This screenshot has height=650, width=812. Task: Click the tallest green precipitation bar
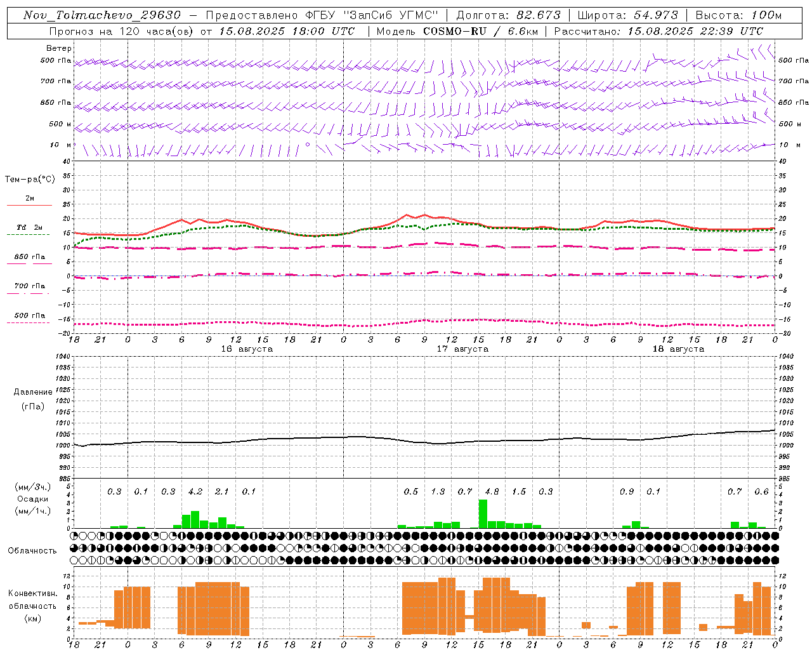click(483, 514)
